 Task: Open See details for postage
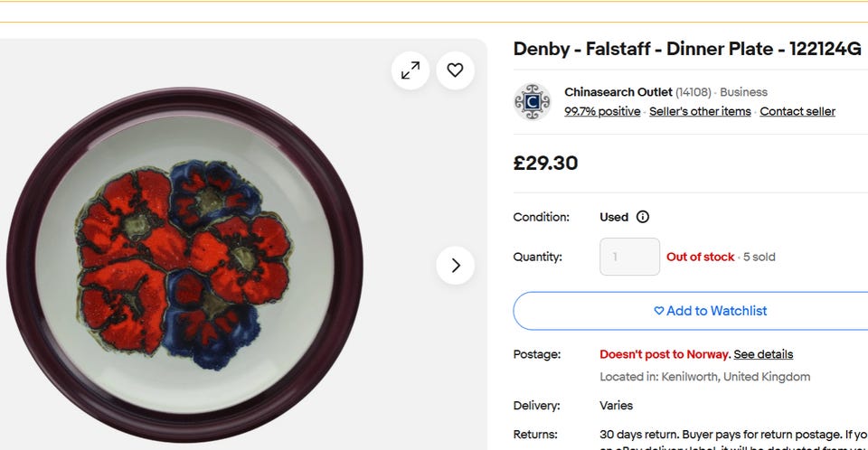[763, 354]
